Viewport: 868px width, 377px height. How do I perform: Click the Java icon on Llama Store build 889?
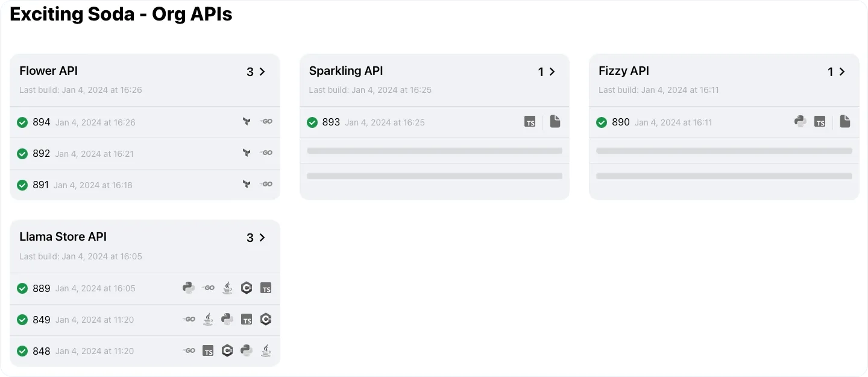click(x=227, y=288)
